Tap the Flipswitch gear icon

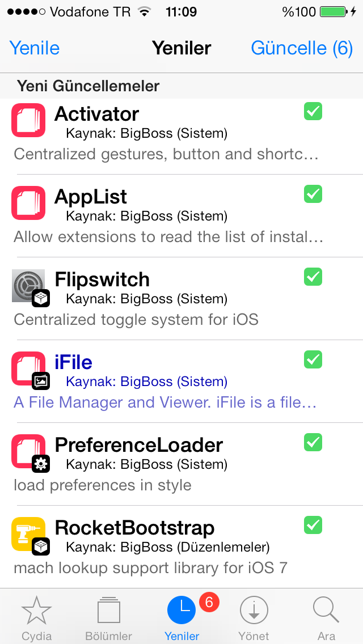pyautogui.click(x=28, y=286)
